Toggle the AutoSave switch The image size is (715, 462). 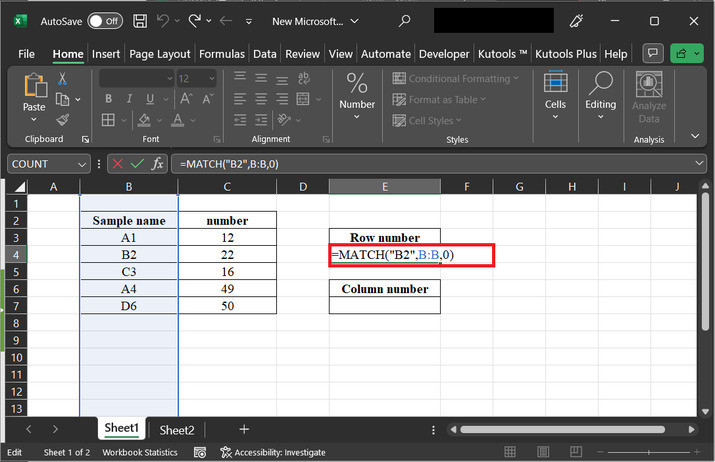pyautogui.click(x=105, y=20)
